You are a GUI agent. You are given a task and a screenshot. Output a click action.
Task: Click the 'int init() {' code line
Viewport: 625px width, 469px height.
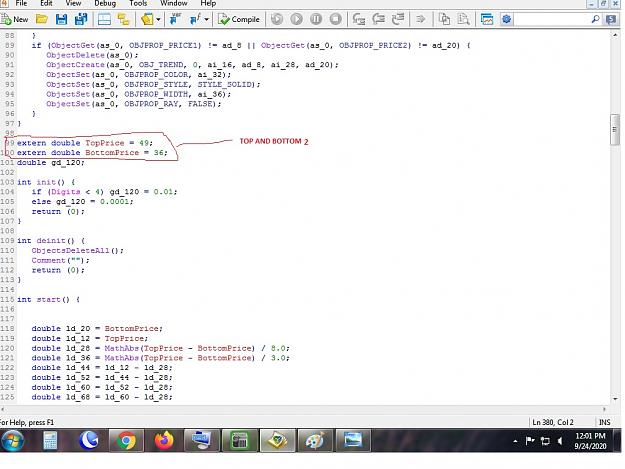[x=46, y=182]
